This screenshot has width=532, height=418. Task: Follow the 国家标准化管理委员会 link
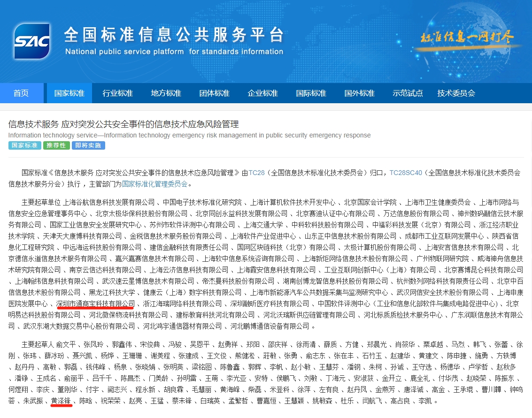coord(154,184)
